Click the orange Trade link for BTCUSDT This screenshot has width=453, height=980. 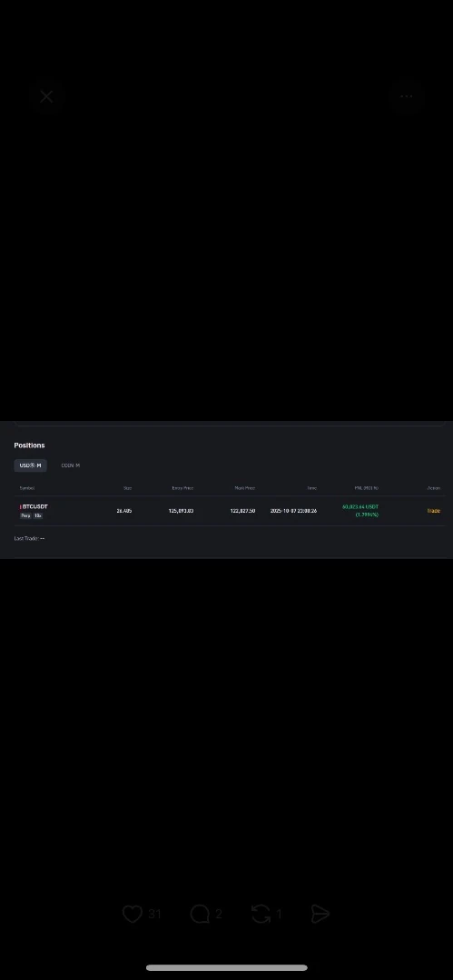tap(434, 511)
